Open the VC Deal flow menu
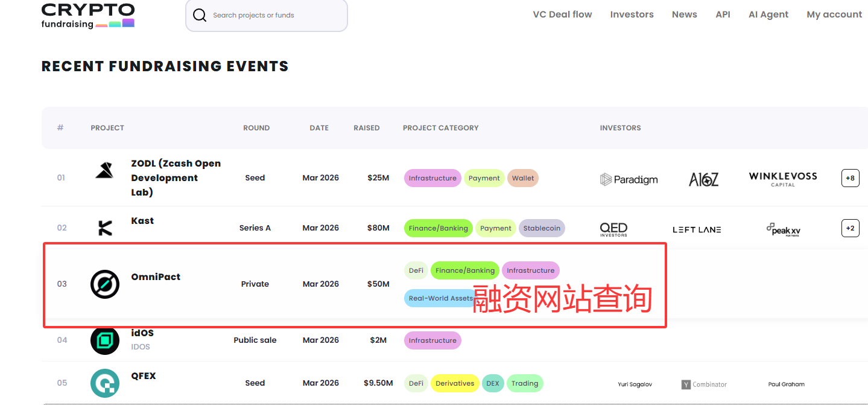The height and width of the screenshot is (405, 868). [x=562, y=14]
